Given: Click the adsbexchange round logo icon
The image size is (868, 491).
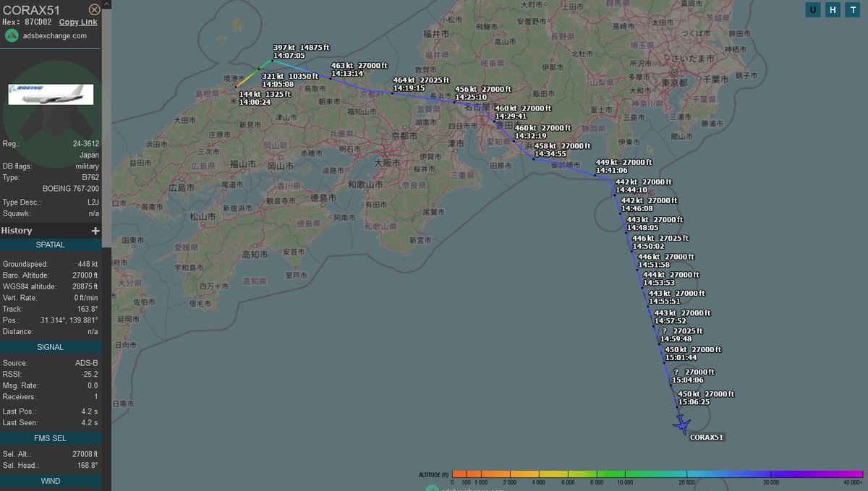Looking at the screenshot, I should pyautogui.click(x=11, y=36).
